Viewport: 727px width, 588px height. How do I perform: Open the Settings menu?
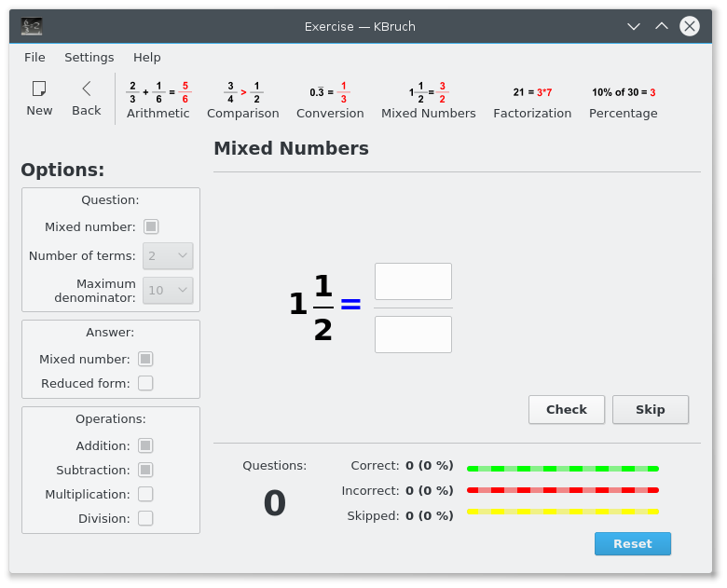coord(89,58)
